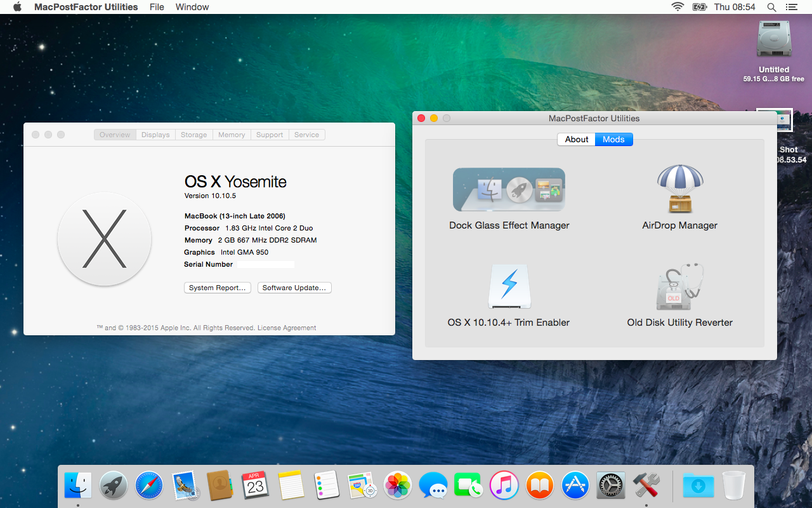Image resolution: width=812 pixels, height=508 pixels.
Task: Open the Displays tab in About This Mac
Action: (155, 135)
